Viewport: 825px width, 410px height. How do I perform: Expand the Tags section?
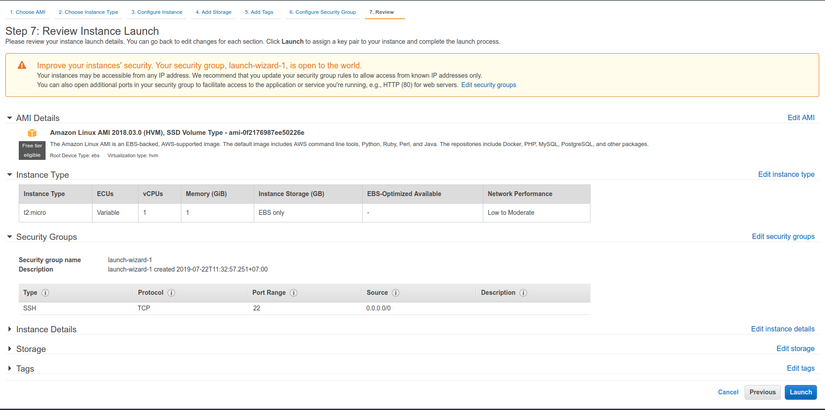coord(9,368)
